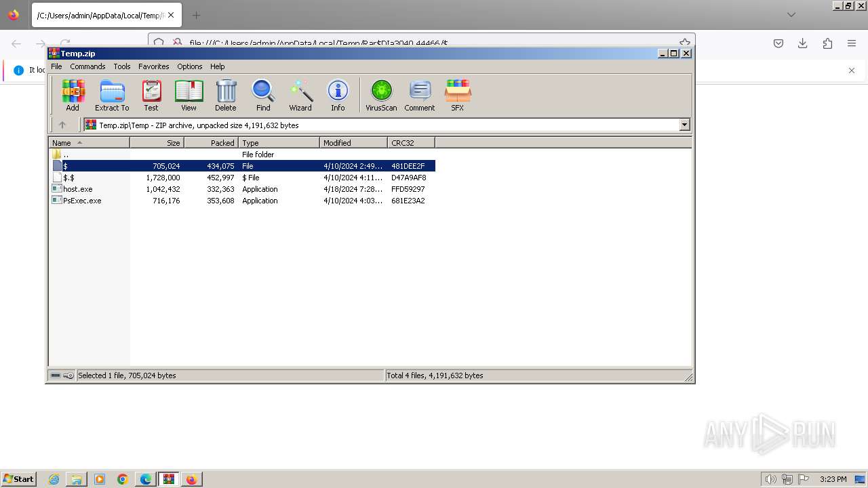Click the SFX toolbar icon
Screen dimensions: 868x488
(x=458, y=95)
